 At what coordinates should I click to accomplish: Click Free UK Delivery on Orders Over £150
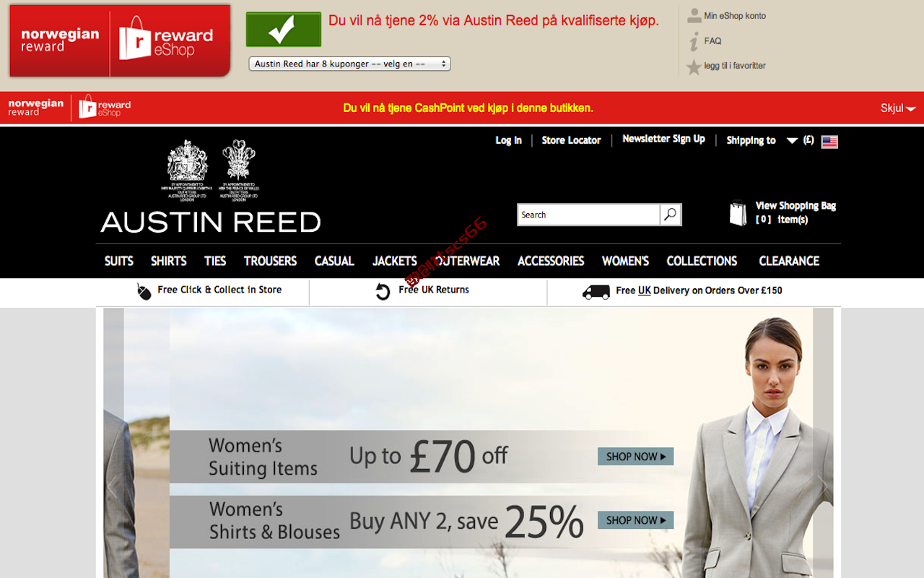pos(699,290)
